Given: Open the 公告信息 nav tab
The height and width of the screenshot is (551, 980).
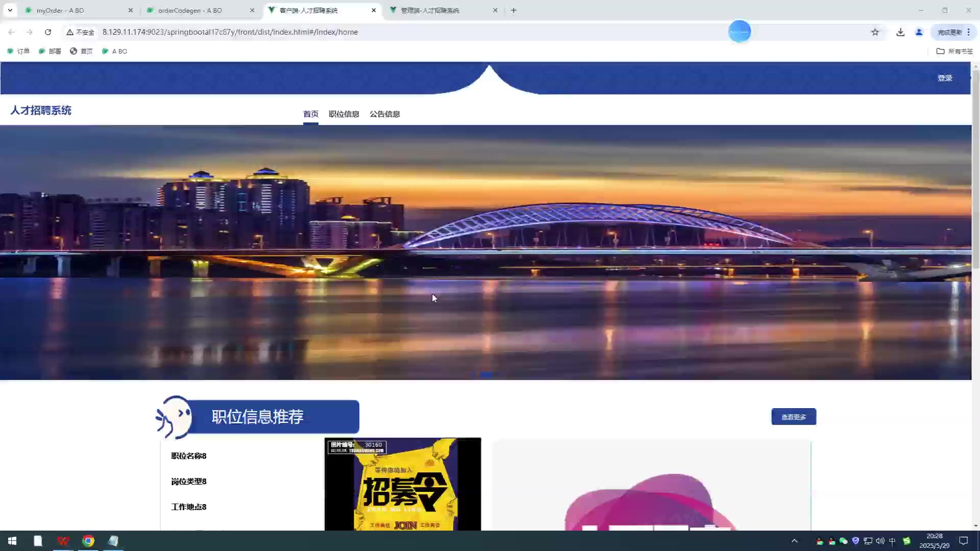Looking at the screenshot, I should [384, 114].
